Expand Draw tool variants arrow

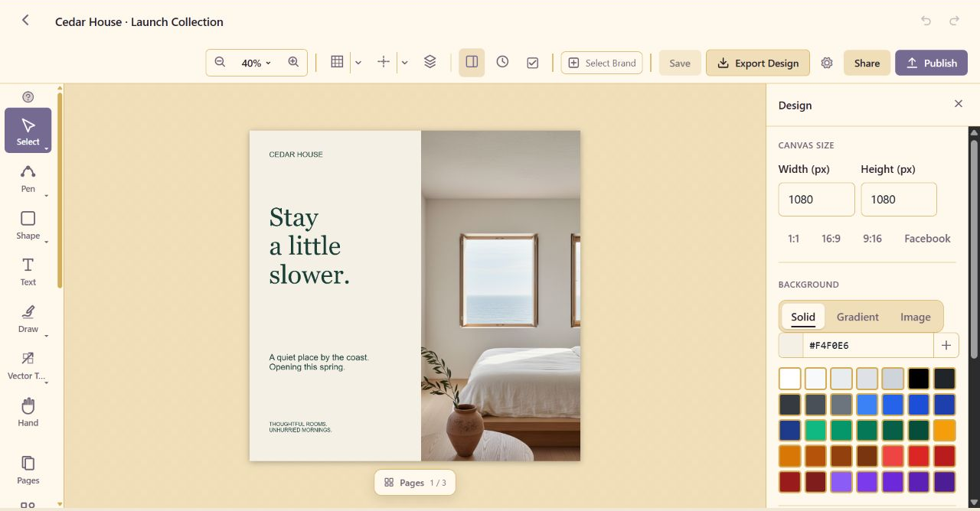pyautogui.click(x=47, y=336)
